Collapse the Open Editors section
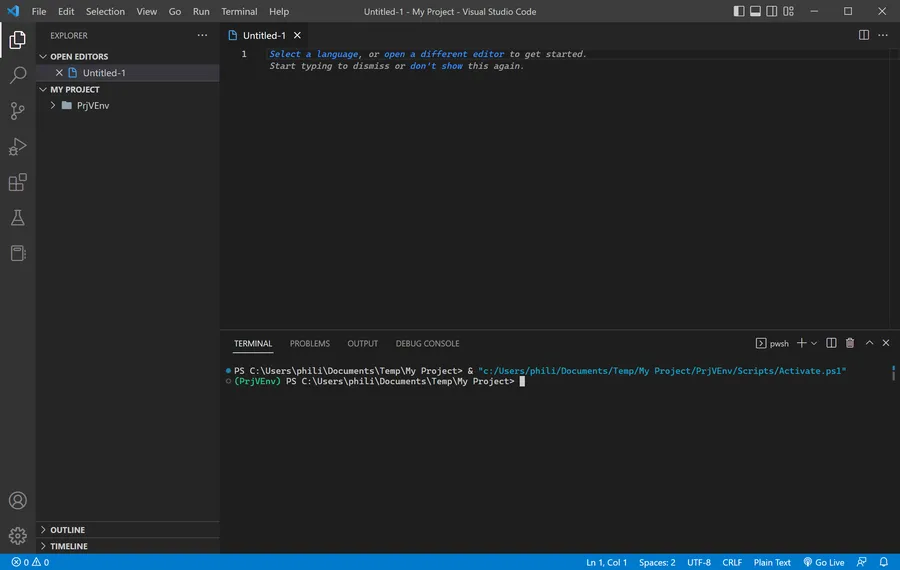Screen dimensions: 900x570 click(43, 56)
